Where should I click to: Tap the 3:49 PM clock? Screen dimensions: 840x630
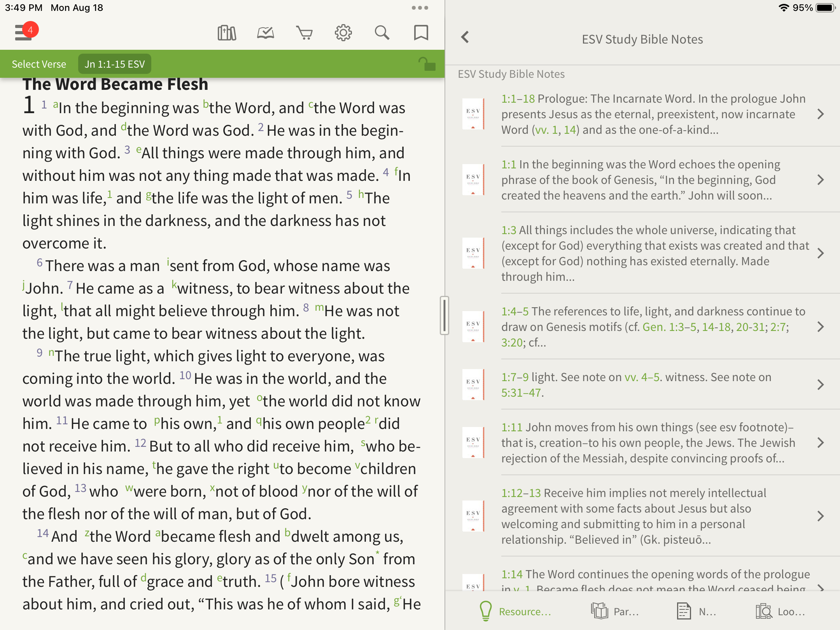(24, 8)
